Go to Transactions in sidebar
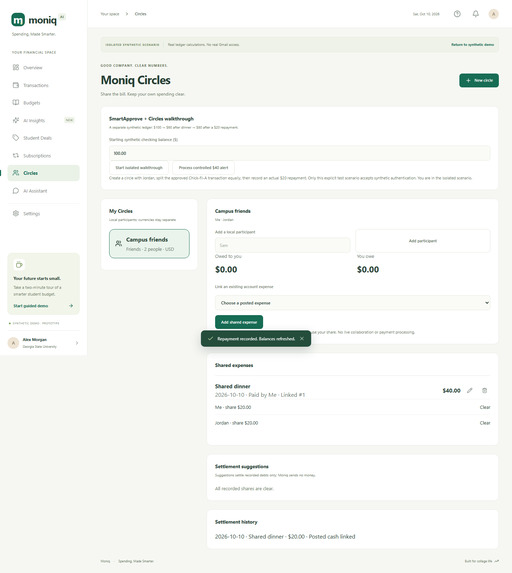The height and width of the screenshot is (573, 512). (x=44, y=85)
